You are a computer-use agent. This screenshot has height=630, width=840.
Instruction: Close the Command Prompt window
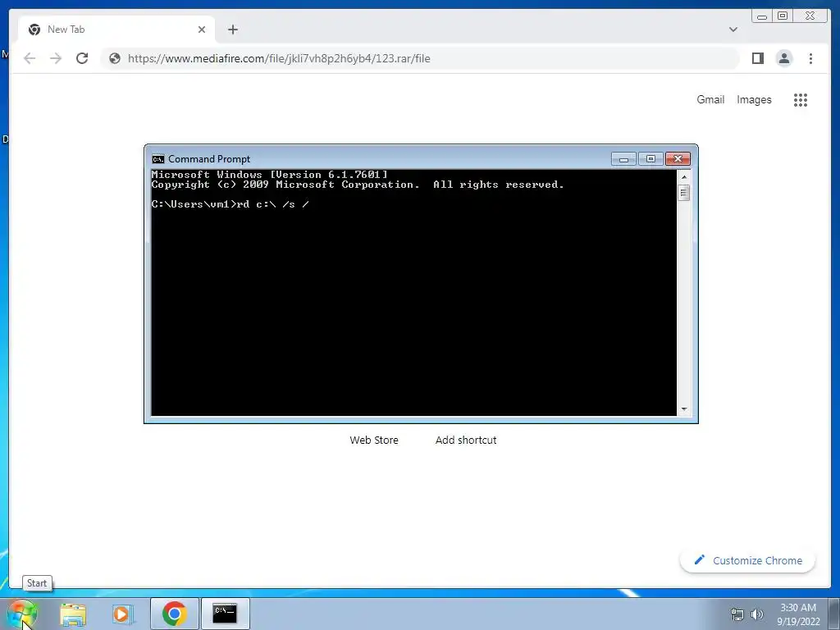click(678, 158)
